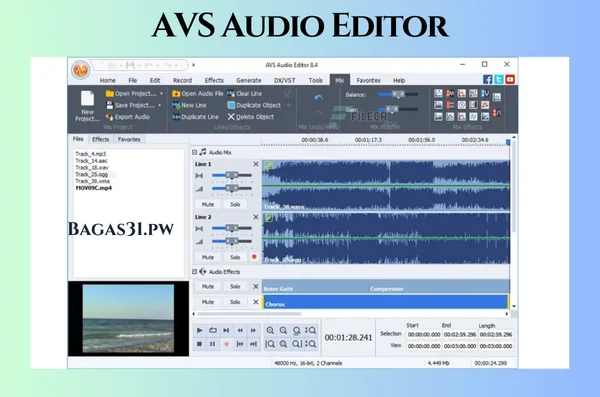Image resolution: width=600 pixels, height=397 pixels.
Task: Click Delete Object
Action: [x=251, y=117]
